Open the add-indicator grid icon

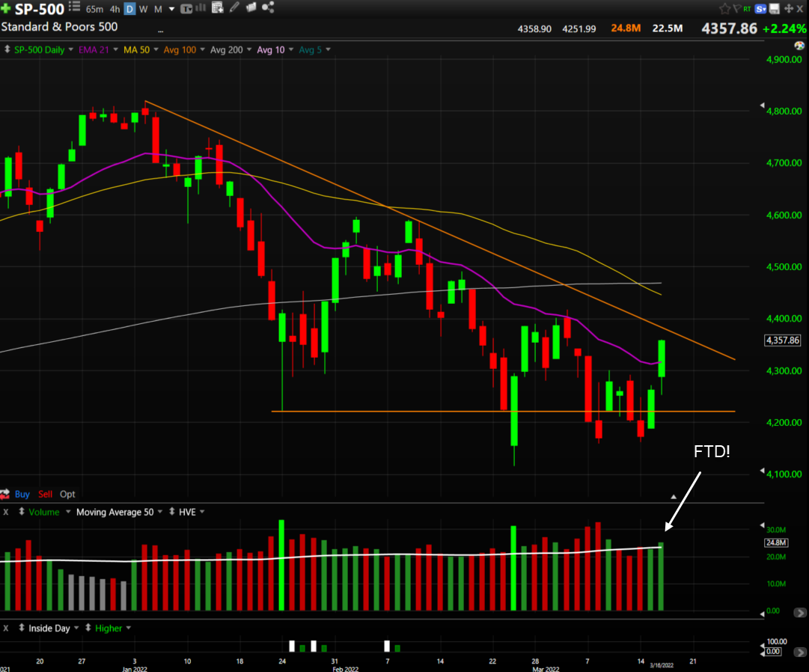click(217, 7)
